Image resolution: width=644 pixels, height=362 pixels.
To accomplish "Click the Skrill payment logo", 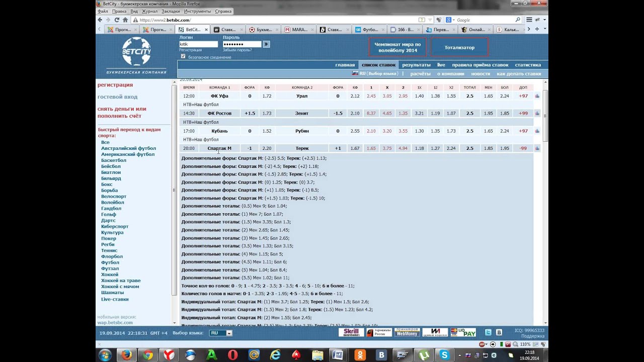I will click(351, 332).
